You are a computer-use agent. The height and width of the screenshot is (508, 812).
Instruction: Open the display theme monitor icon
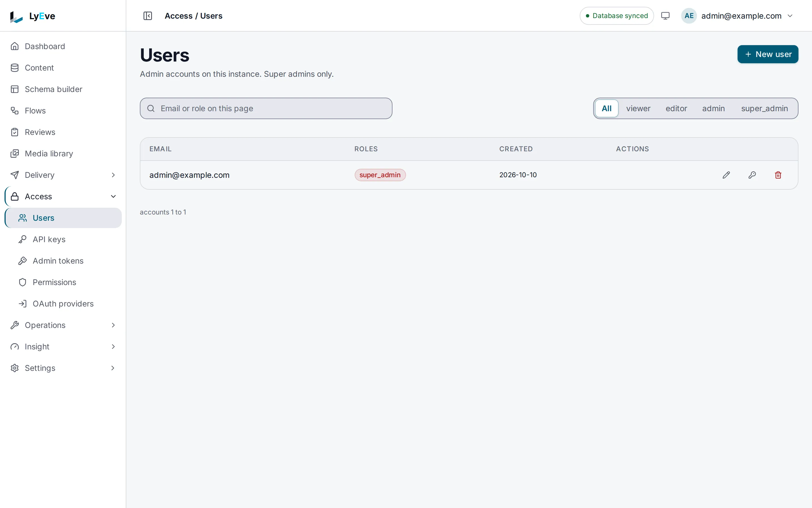[x=665, y=16]
